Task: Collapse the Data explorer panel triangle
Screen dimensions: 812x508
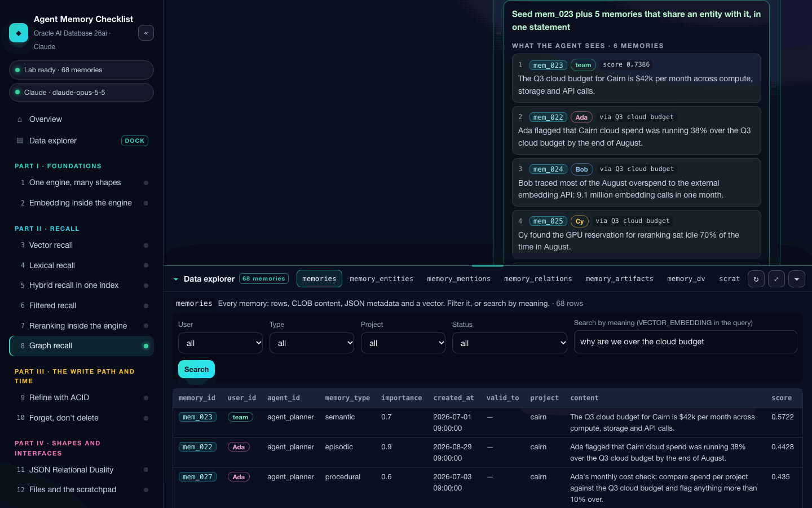Action: pyautogui.click(x=176, y=279)
